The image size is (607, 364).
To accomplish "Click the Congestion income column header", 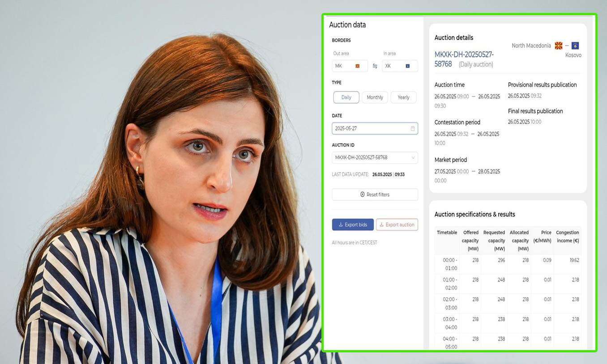I will (x=567, y=237).
